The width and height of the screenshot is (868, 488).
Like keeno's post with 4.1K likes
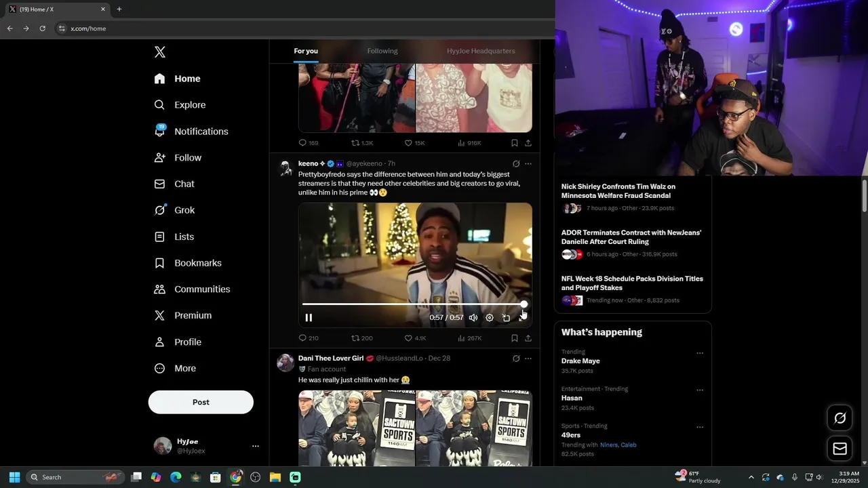click(x=415, y=338)
